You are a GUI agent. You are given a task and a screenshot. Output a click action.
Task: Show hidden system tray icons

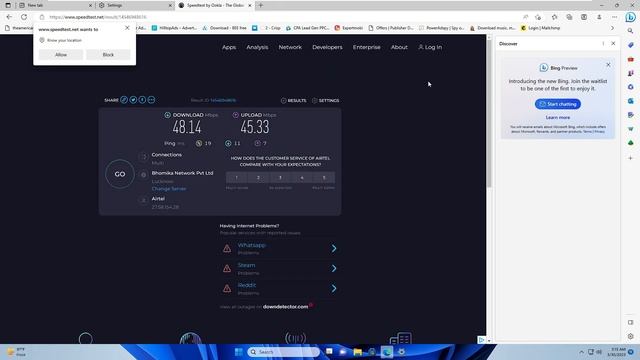pos(581,352)
